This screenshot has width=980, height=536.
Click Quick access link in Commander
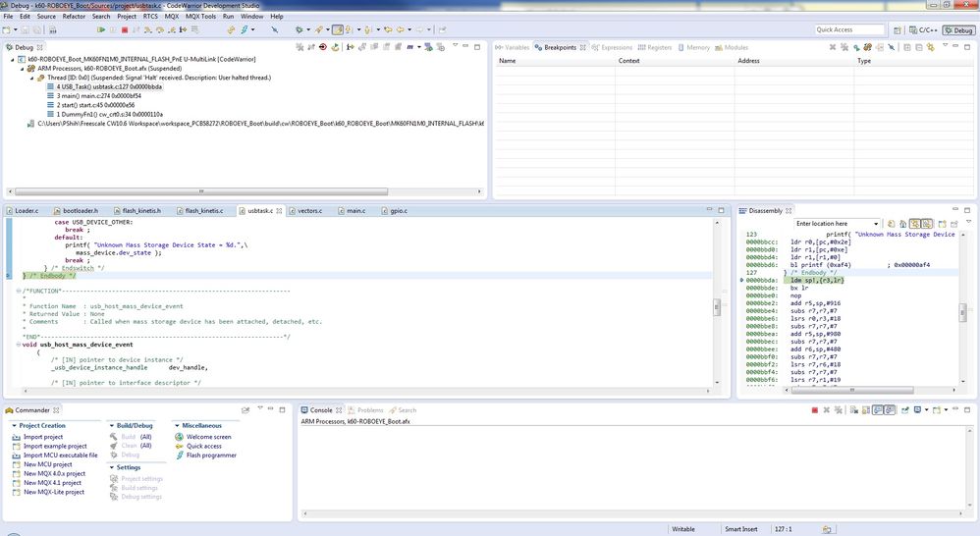[203, 446]
